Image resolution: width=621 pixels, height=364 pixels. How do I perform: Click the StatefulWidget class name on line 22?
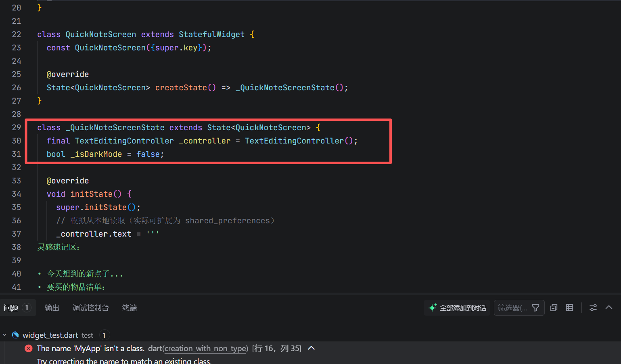(211, 34)
